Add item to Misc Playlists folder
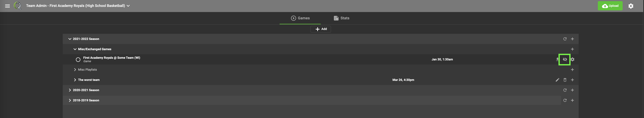 tap(572, 70)
